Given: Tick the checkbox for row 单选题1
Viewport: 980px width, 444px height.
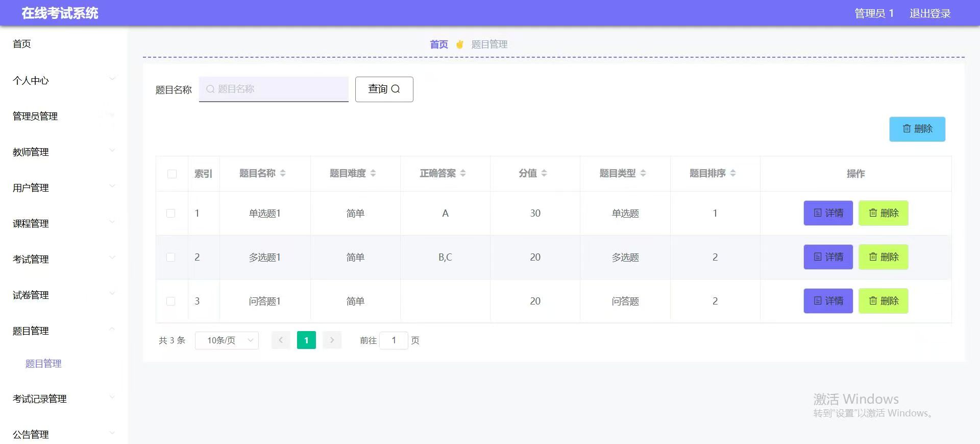Looking at the screenshot, I should (171, 213).
